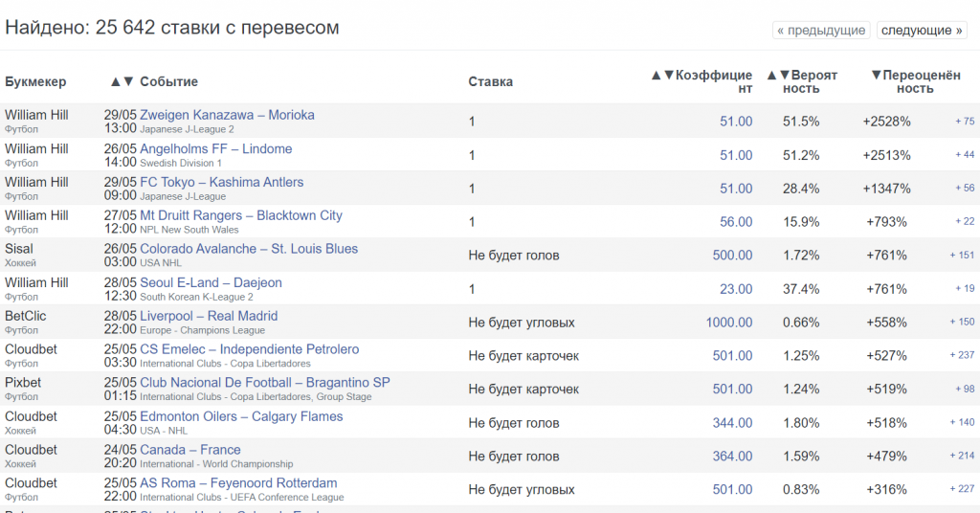Click the 500.00 odds for Sisal
Screen dimensions: 980x513
click(732, 256)
